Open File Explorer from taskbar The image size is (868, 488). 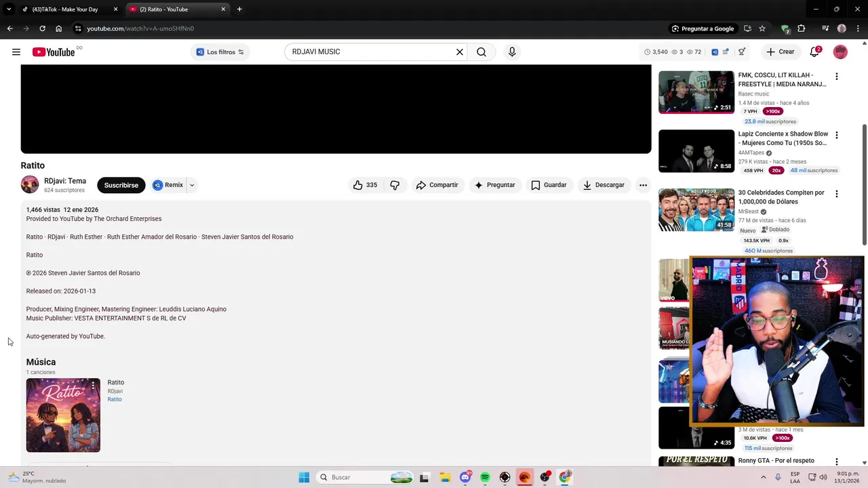[445, 477]
